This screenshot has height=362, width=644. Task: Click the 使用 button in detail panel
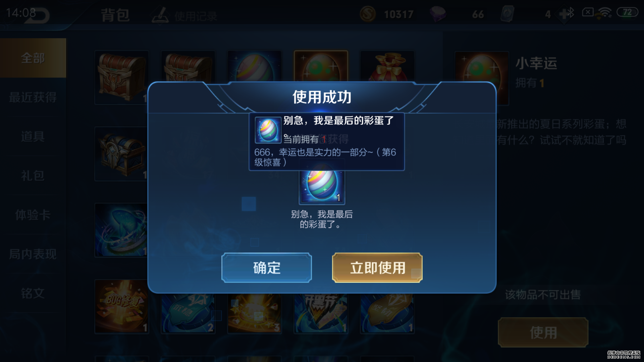coord(543,332)
